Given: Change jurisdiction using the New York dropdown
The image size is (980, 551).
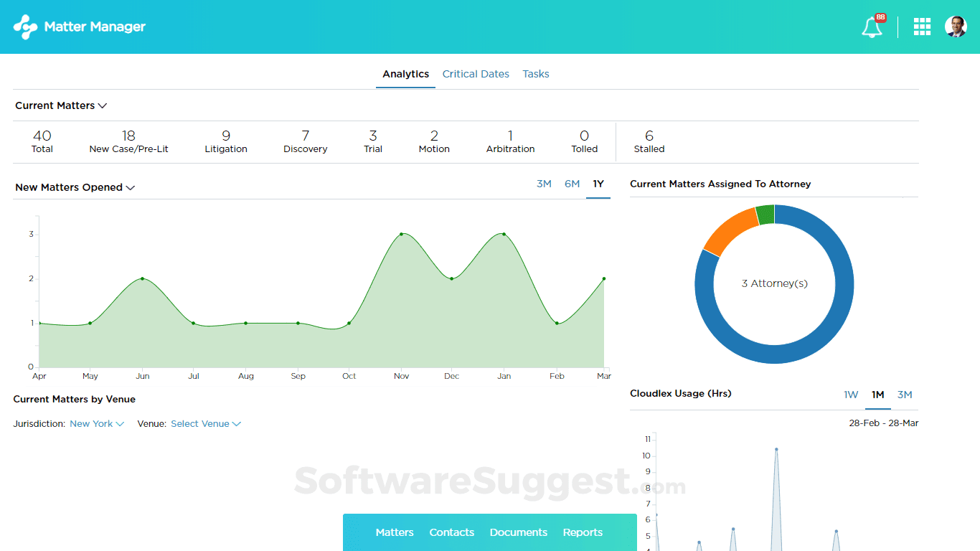Looking at the screenshot, I should pos(96,423).
